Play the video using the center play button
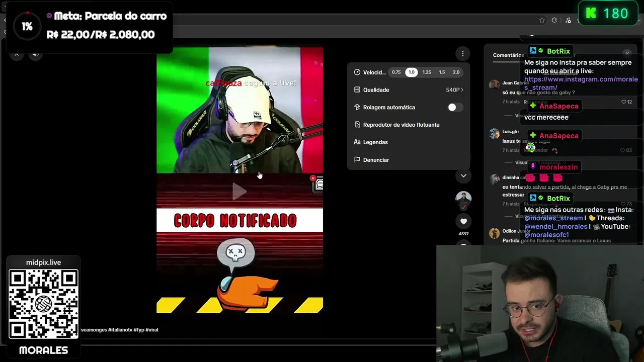644x362 pixels. tap(239, 191)
